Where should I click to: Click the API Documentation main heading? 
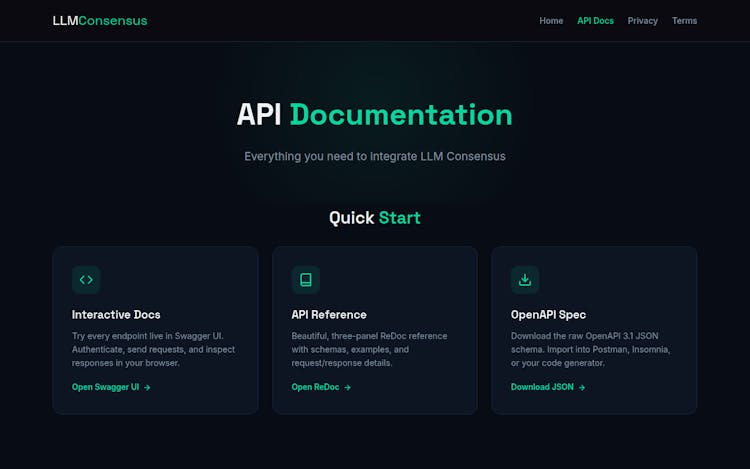(x=374, y=115)
